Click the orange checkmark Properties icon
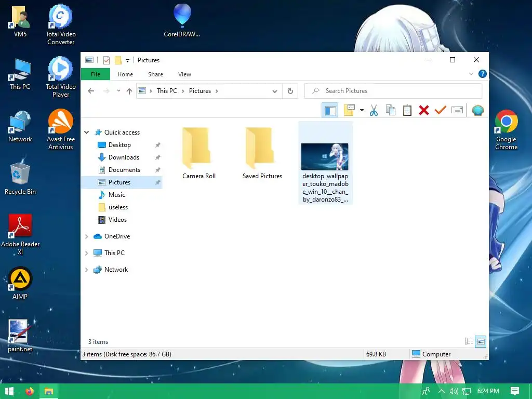This screenshot has width=532, height=399. tap(441, 110)
